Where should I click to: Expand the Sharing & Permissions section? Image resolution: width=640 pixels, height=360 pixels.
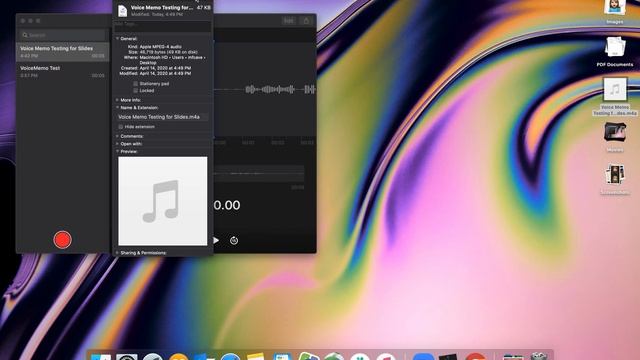point(118,253)
